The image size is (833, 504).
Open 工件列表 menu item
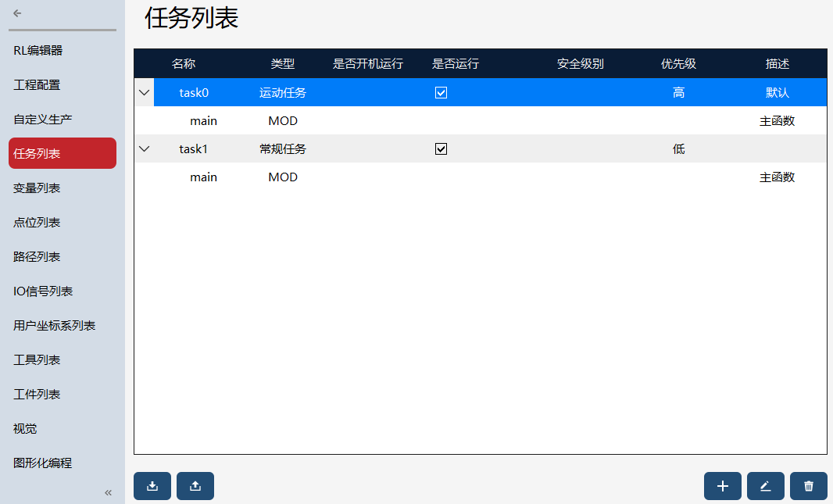pyautogui.click(x=63, y=395)
